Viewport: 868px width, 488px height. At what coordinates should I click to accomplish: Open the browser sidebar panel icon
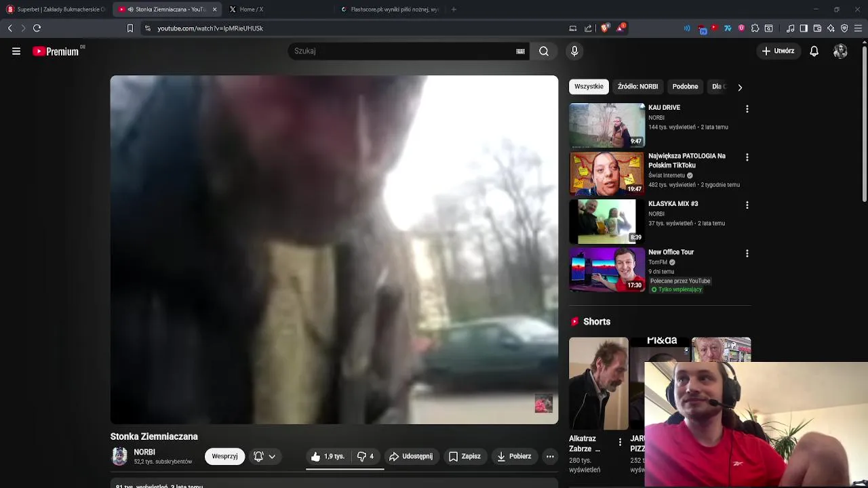click(x=804, y=28)
